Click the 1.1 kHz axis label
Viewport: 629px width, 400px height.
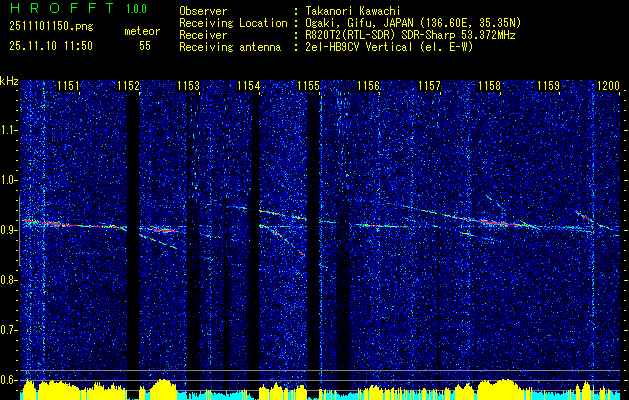[9, 130]
